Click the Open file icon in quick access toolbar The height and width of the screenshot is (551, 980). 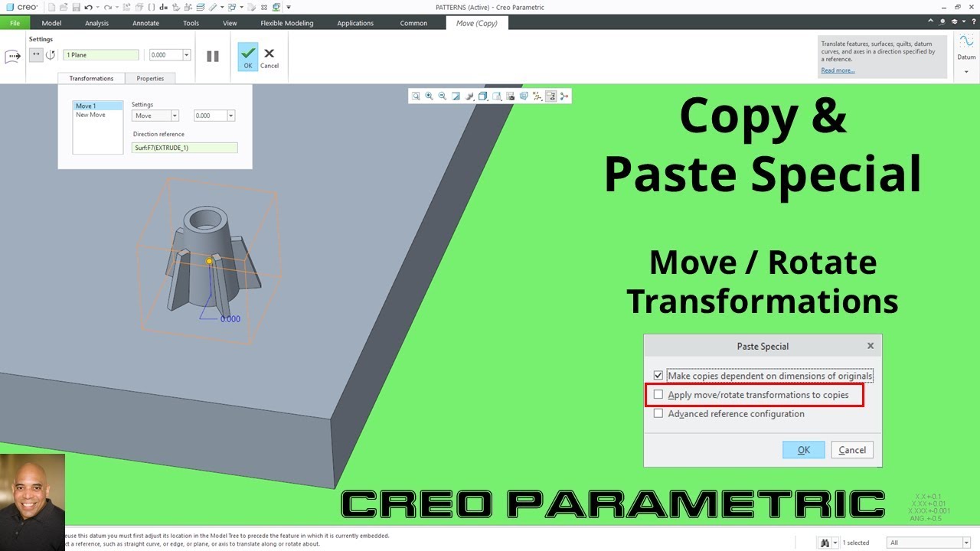point(64,8)
